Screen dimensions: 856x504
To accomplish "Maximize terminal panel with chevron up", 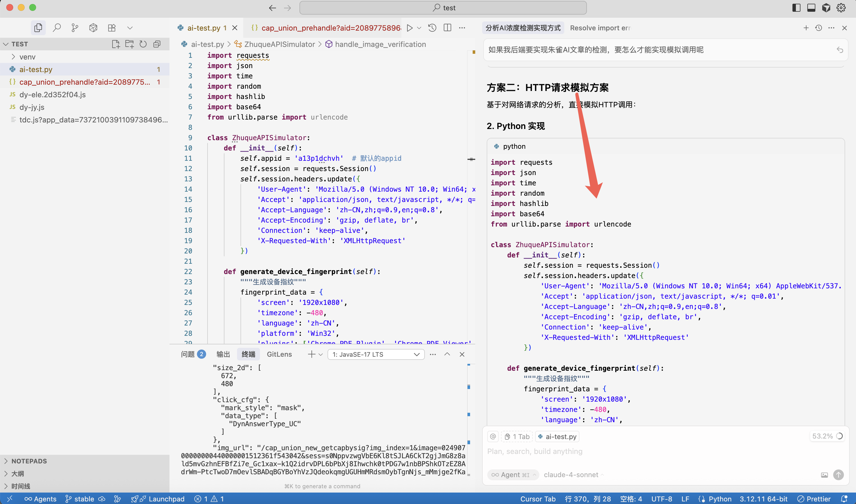I will [447, 354].
